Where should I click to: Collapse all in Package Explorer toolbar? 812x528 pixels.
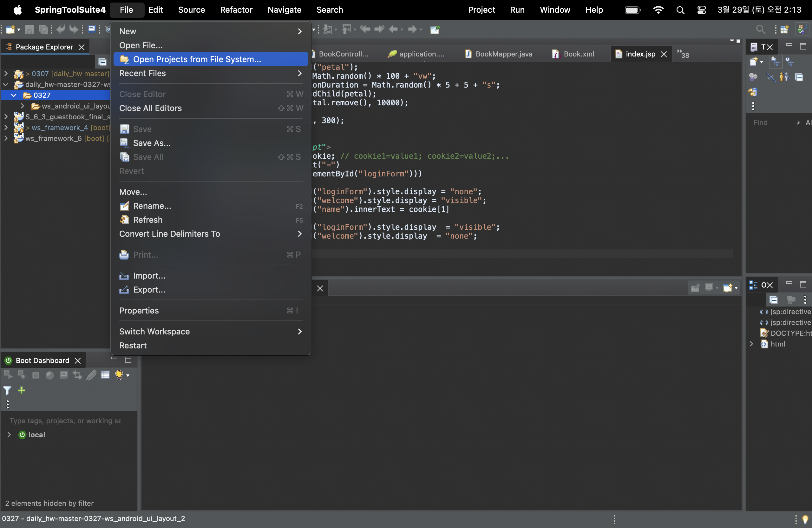pos(102,62)
